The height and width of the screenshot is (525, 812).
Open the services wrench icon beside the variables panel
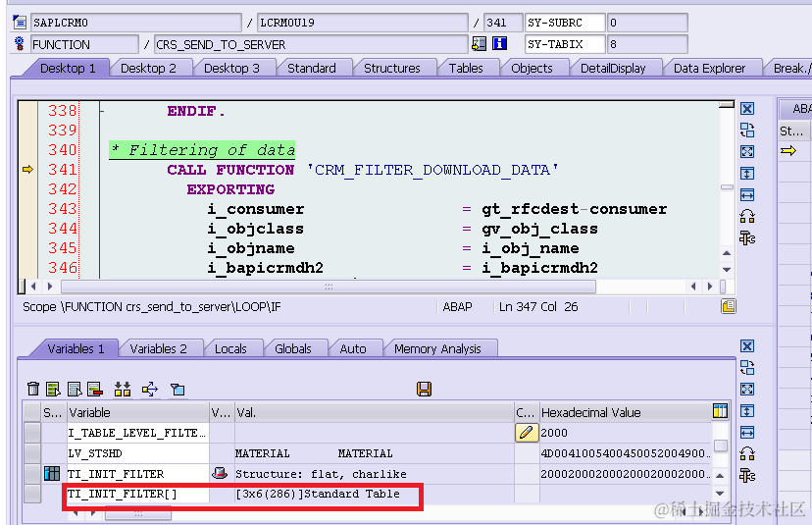(x=746, y=475)
